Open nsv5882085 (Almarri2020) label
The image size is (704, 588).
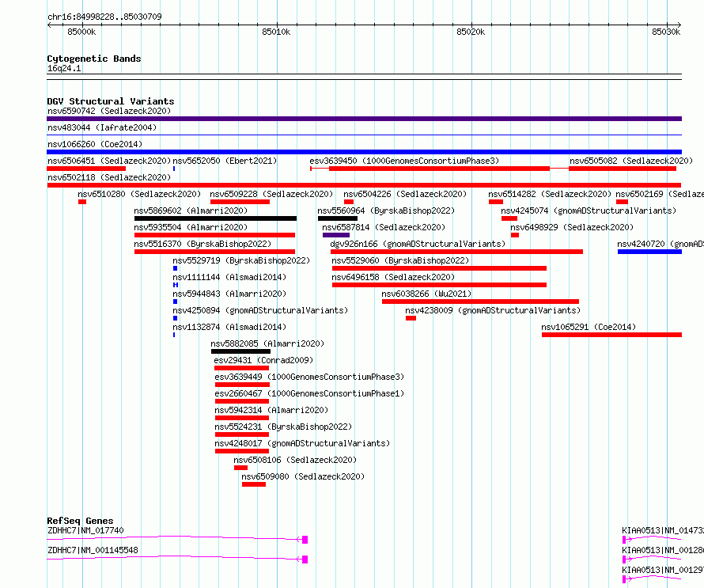(267, 343)
